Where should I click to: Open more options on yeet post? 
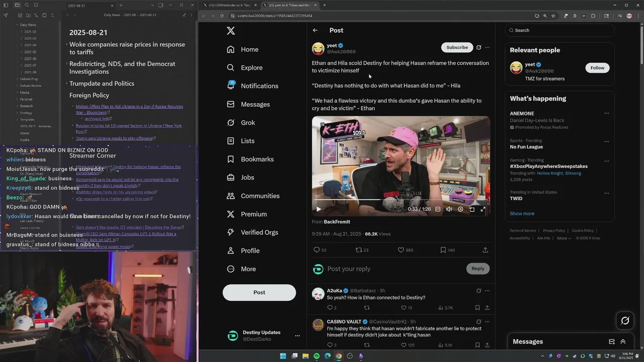[x=487, y=47]
